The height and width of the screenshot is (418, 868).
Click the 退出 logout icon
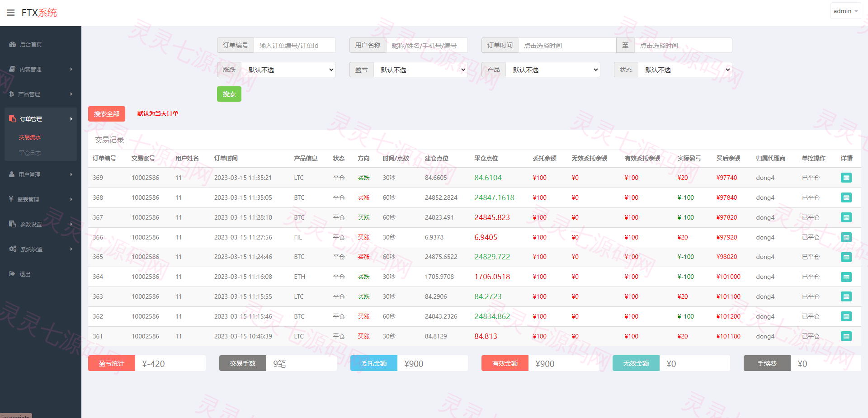(12, 274)
